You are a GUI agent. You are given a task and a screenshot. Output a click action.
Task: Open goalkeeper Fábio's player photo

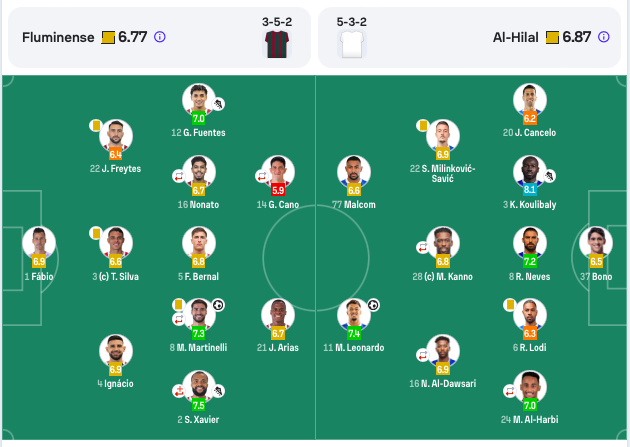(39, 241)
